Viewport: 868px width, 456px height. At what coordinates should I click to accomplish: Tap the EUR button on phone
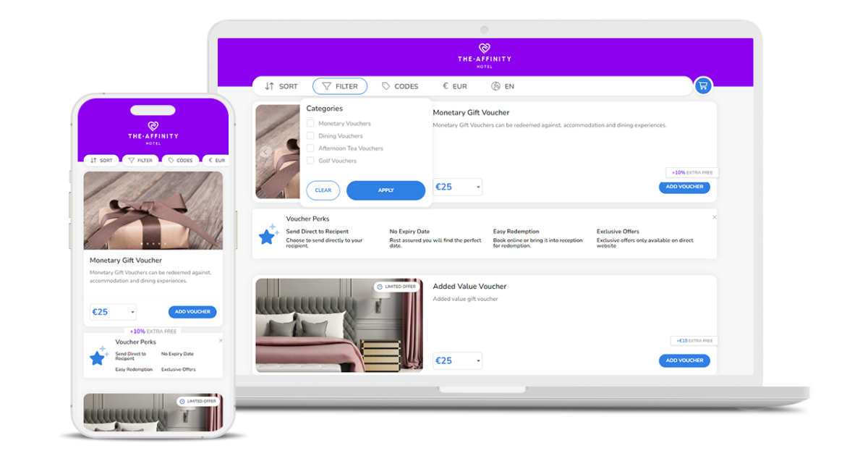pyautogui.click(x=215, y=160)
